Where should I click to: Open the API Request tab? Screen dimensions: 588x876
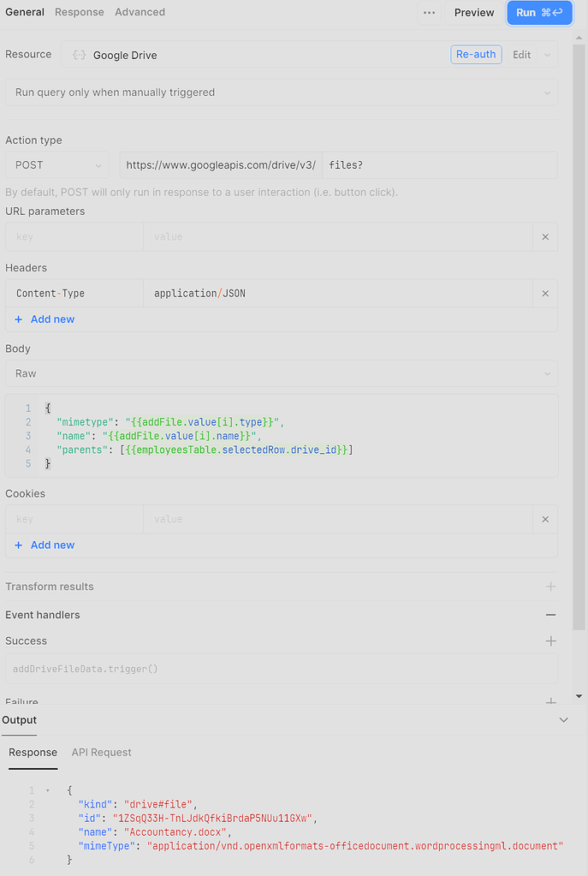(101, 752)
